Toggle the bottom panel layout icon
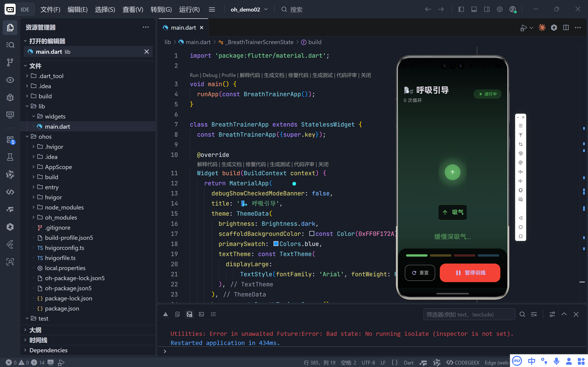This screenshot has height=367, width=588. (474, 9)
